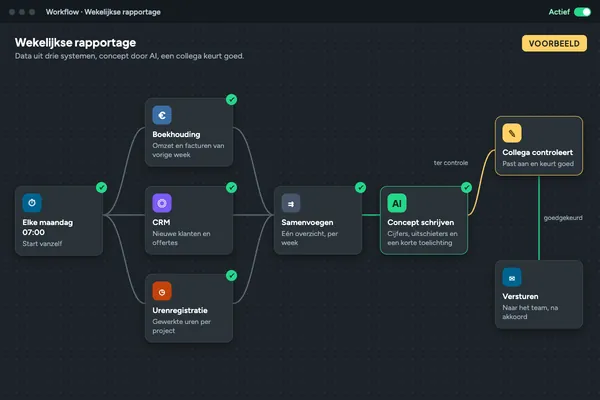
Task: Click green checkmark on CRM node
Action: (x=232, y=188)
